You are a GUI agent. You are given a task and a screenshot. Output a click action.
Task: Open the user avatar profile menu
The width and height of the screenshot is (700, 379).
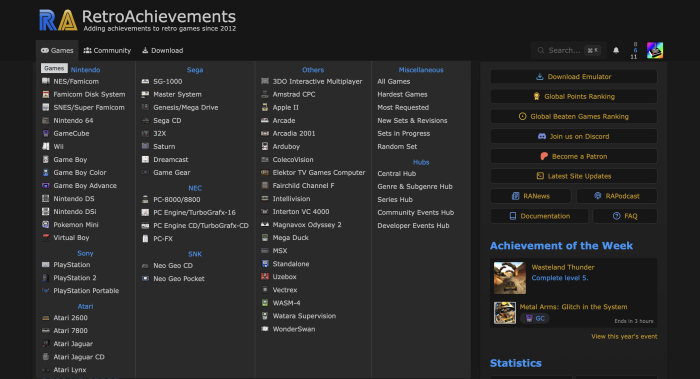[x=655, y=50]
